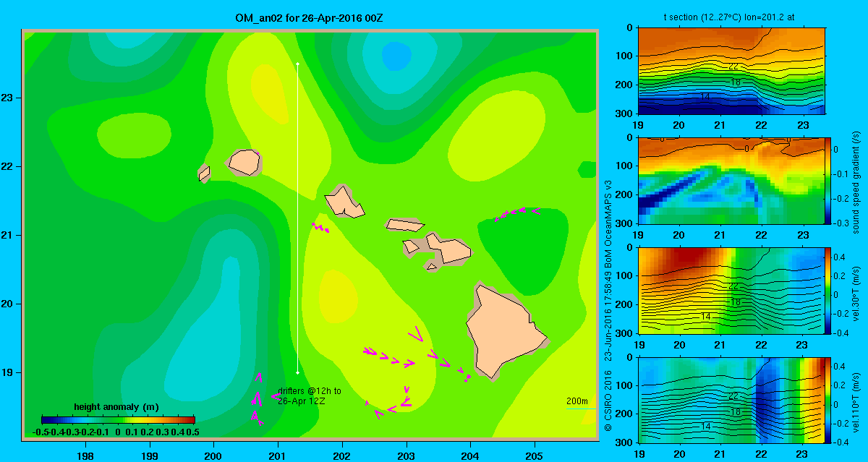Click the drifter arrows northeast of Maui
Screen dimensions: 868x462
coord(517,213)
